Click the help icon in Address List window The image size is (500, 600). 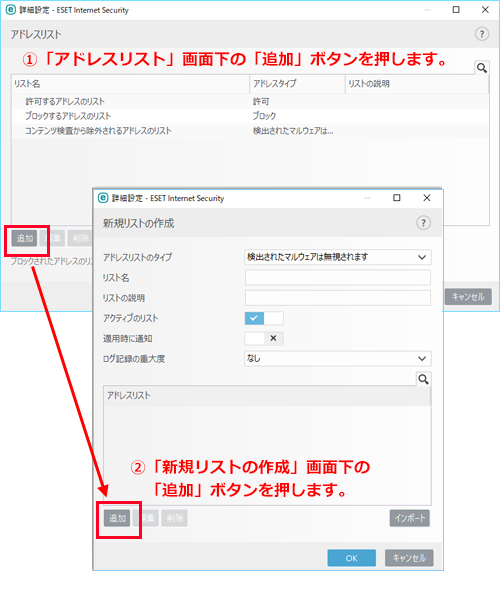pyautogui.click(x=482, y=34)
